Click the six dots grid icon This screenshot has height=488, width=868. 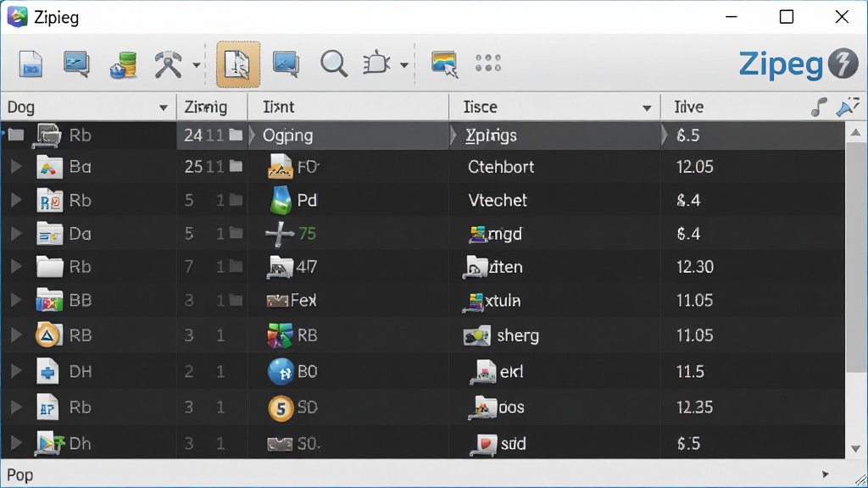pyautogui.click(x=488, y=64)
